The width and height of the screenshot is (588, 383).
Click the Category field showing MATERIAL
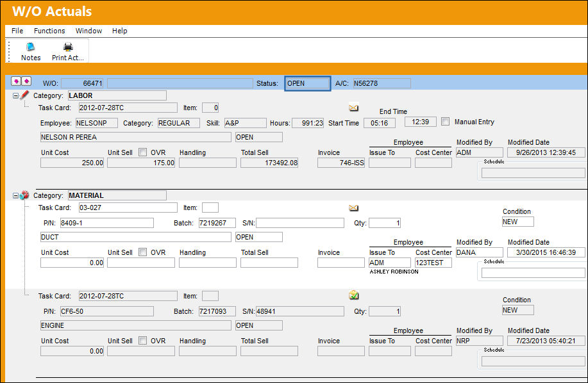pos(117,195)
